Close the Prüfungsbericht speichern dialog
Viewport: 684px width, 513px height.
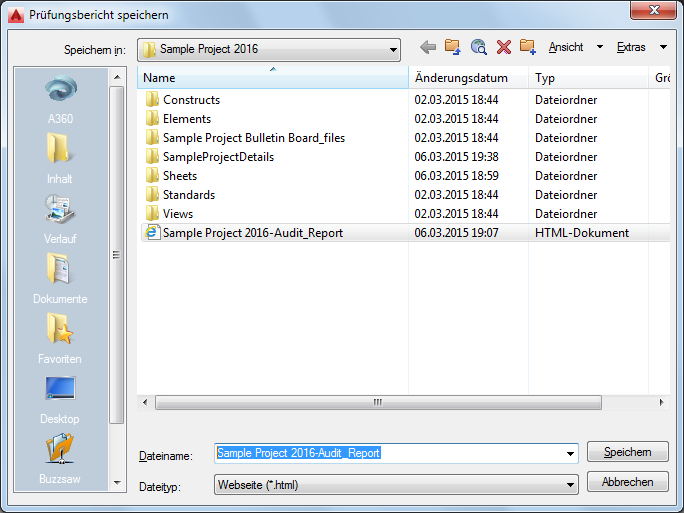coord(654,10)
